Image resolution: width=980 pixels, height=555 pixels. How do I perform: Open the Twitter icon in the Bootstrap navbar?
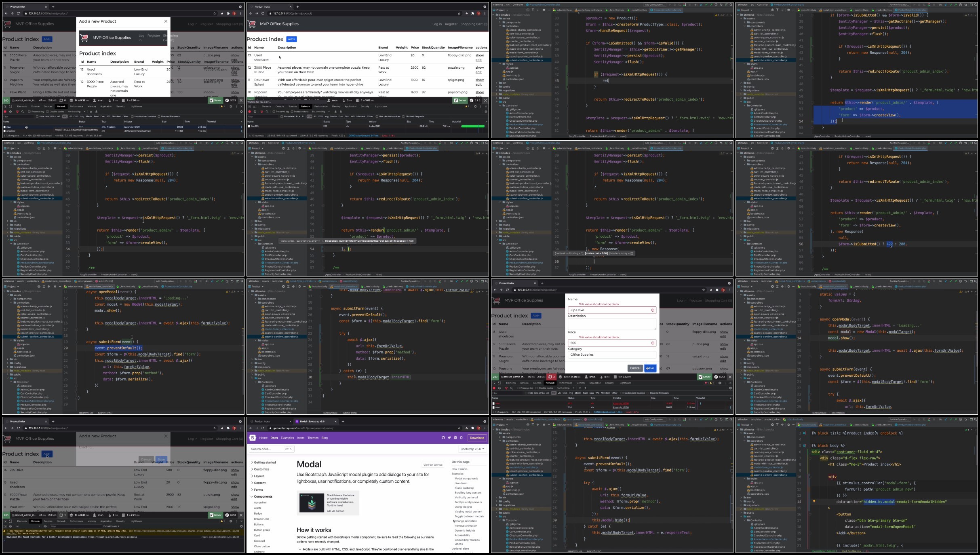[x=449, y=438]
